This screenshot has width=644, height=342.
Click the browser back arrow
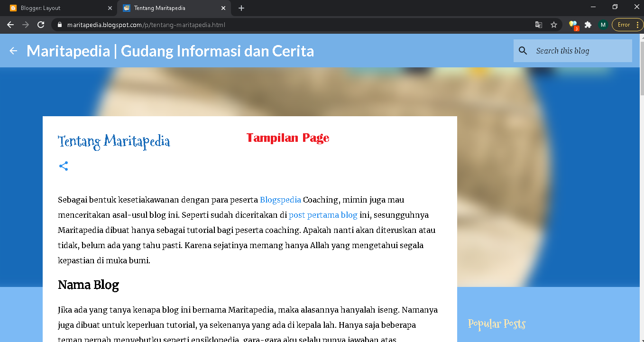(x=10, y=25)
